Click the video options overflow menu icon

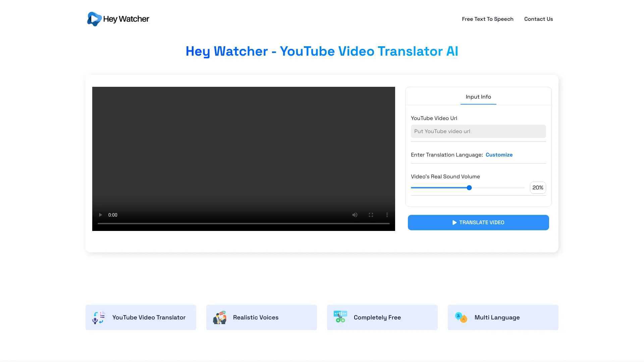pos(387,215)
